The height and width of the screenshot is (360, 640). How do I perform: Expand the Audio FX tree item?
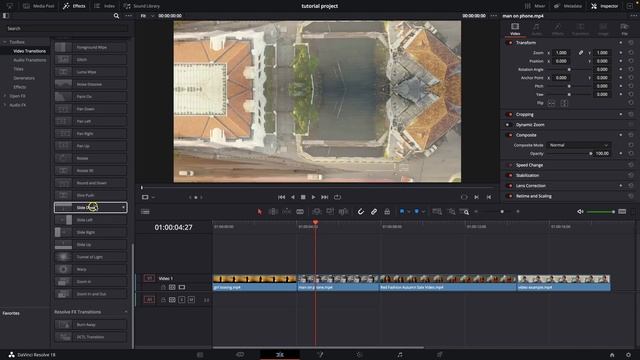click(x=5, y=105)
